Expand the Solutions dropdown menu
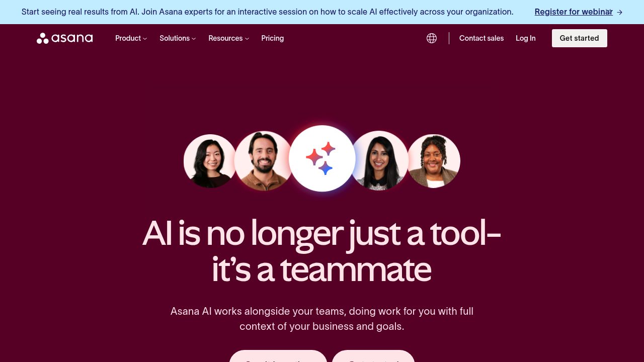Viewport: 644px width, 362px height. click(178, 38)
